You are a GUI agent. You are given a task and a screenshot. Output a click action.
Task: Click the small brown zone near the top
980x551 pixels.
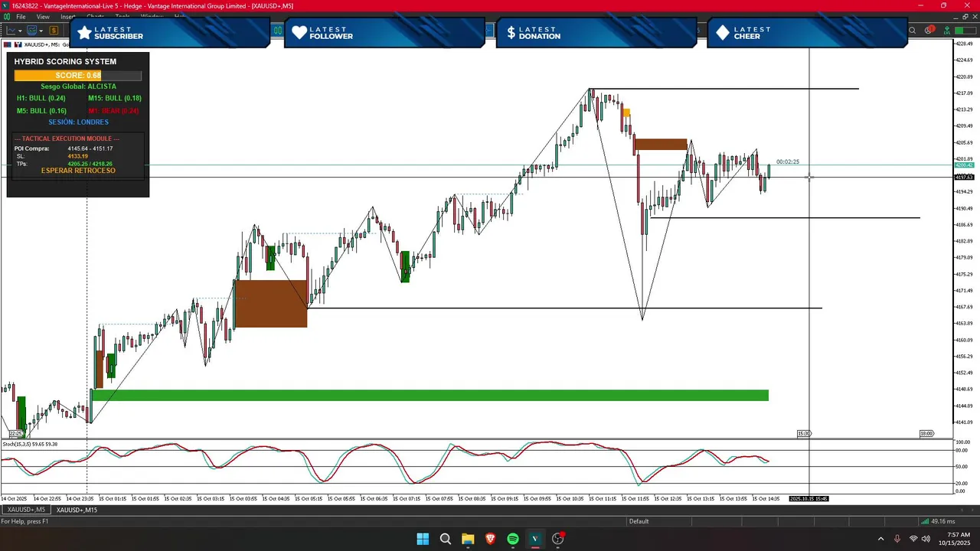[660, 145]
